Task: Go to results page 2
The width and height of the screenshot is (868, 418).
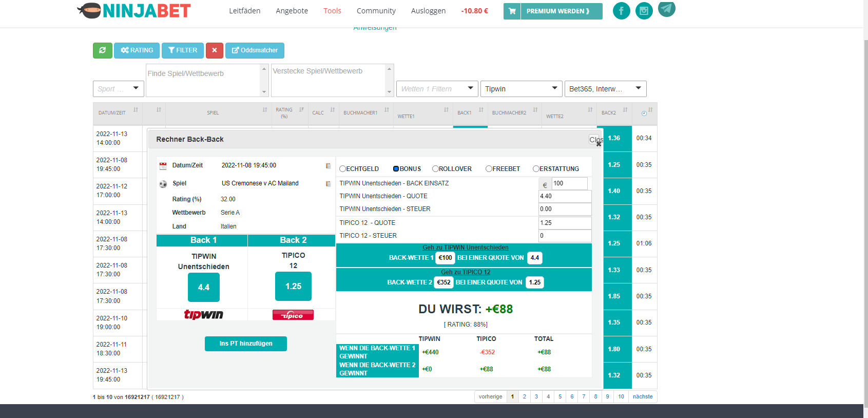Action: [x=524, y=396]
